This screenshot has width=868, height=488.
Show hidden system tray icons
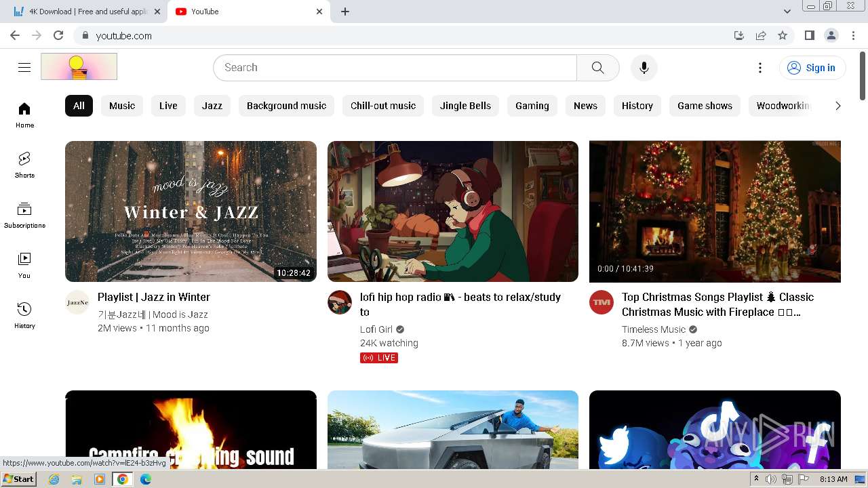coord(756,479)
